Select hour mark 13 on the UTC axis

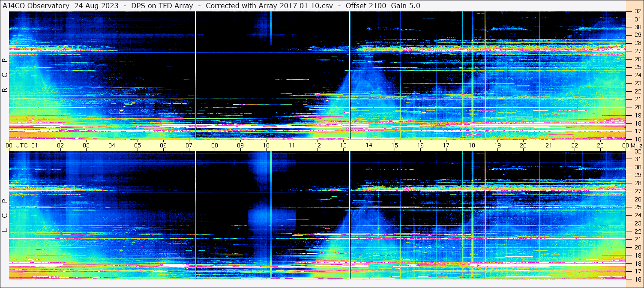pyautogui.click(x=343, y=145)
